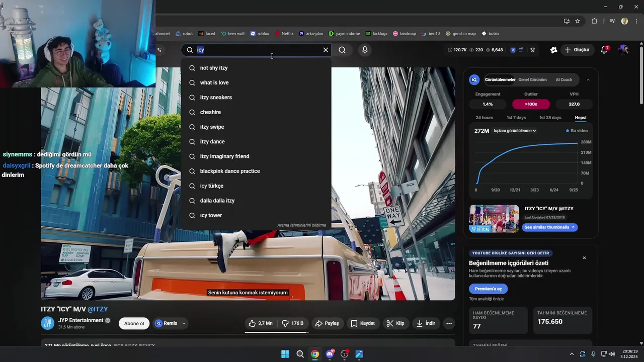Like the video with thumbs up

pos(261,323)
